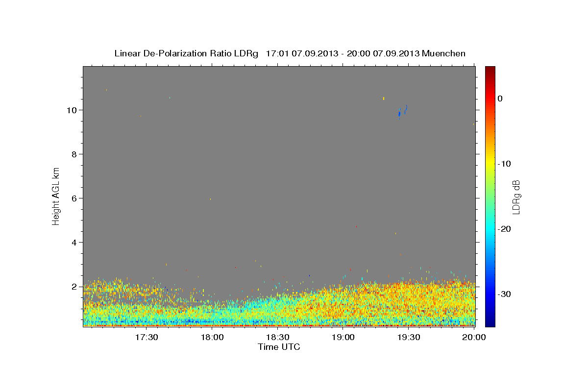The height and width of the screenshot is (392, 588).
Task: Click the colorbar value -10
Action: tap(504, 164)
